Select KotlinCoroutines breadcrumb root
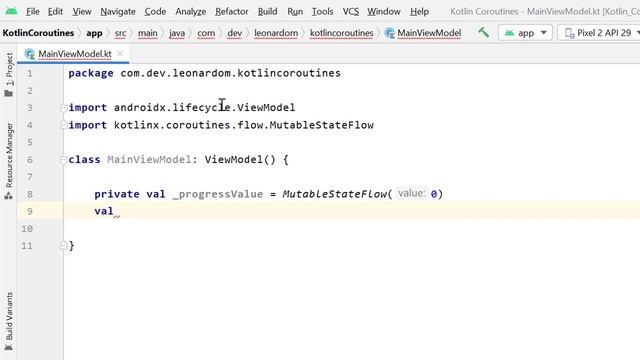 pyautogui.click(x=38, y=33)
